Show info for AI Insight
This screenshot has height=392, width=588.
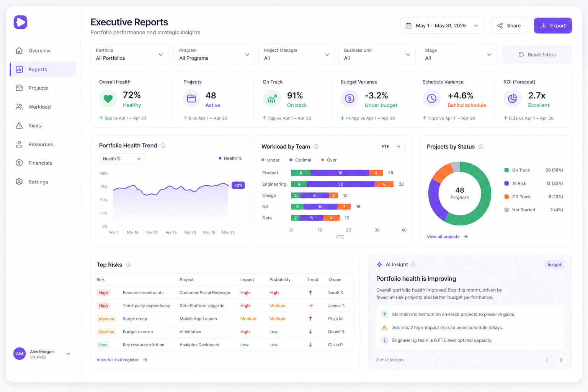coord(413,265)
